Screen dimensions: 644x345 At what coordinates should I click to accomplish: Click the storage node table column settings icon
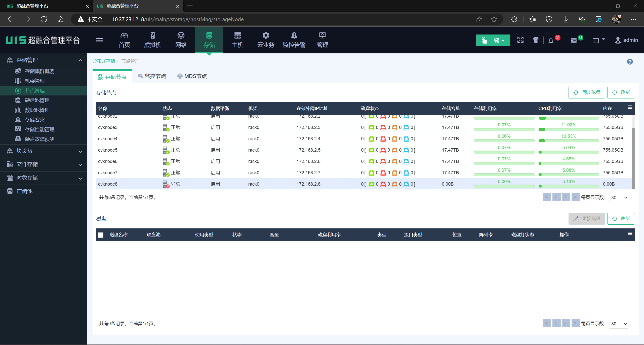coord(630,108)
